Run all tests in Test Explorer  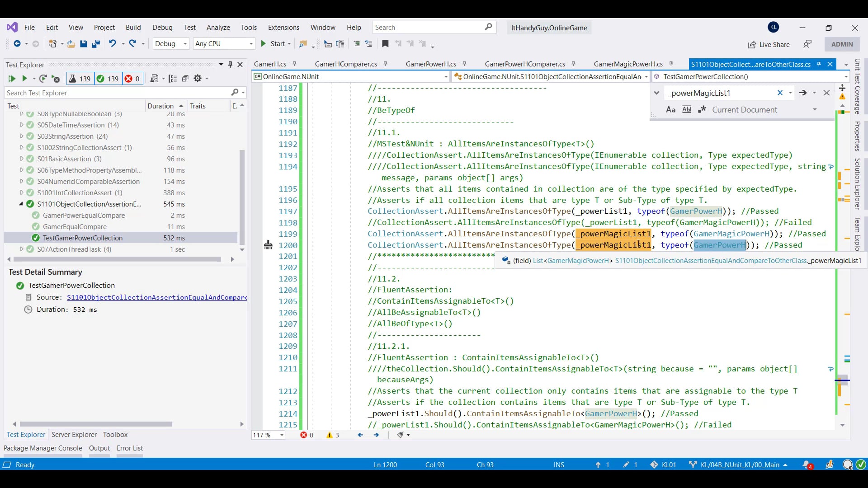12,79
